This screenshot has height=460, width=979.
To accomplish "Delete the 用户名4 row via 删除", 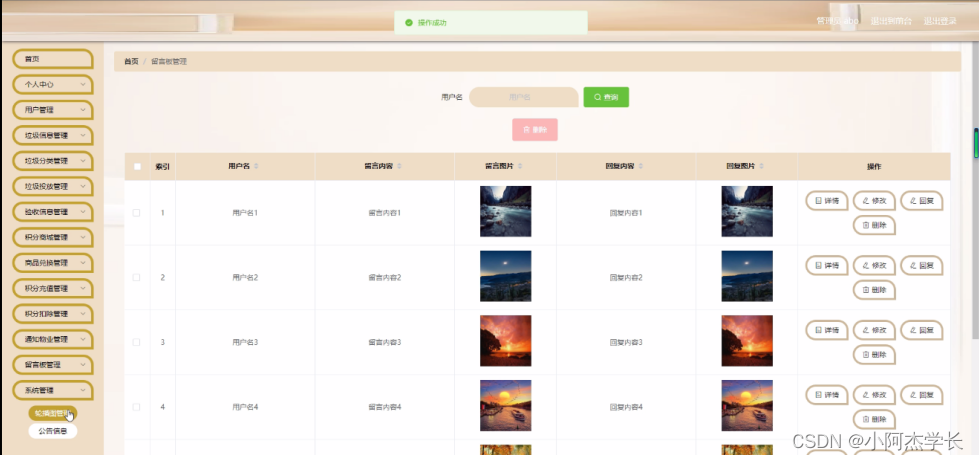I will (x=874, y=419).
